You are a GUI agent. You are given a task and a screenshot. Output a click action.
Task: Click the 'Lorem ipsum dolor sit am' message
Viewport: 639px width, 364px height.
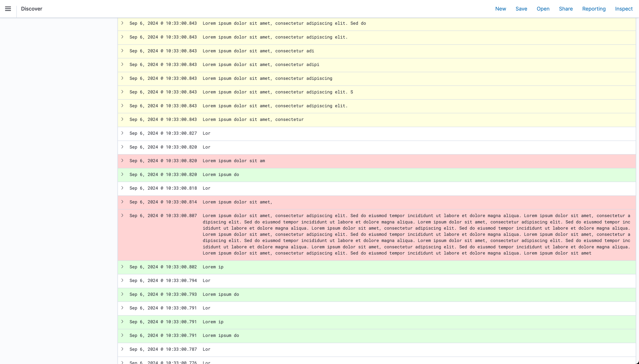point(234,161)
